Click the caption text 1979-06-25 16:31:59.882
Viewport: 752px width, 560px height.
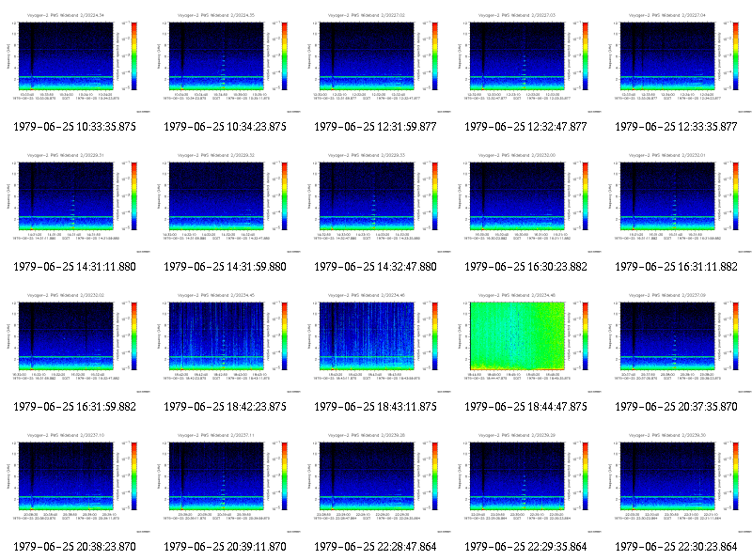75,407
